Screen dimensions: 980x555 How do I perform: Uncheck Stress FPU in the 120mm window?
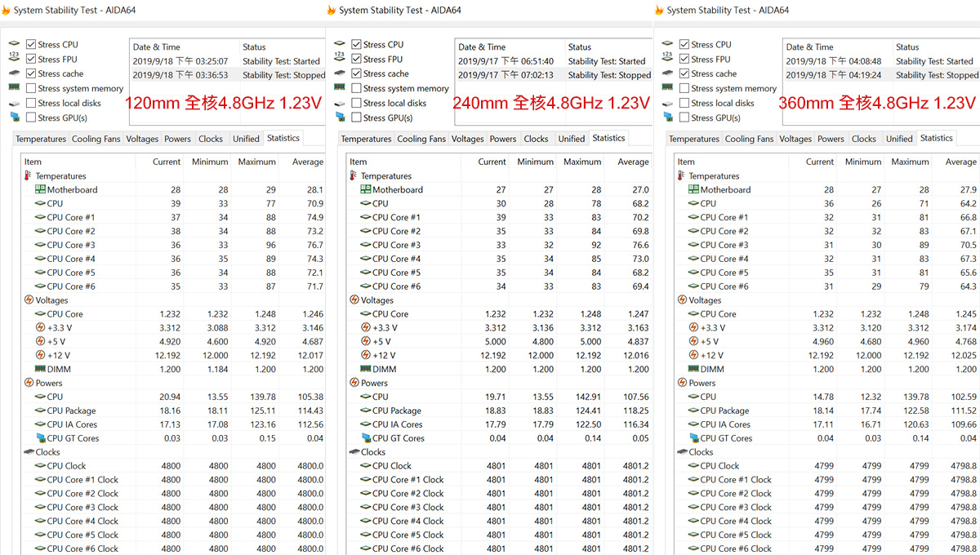[x=31, y=59]
